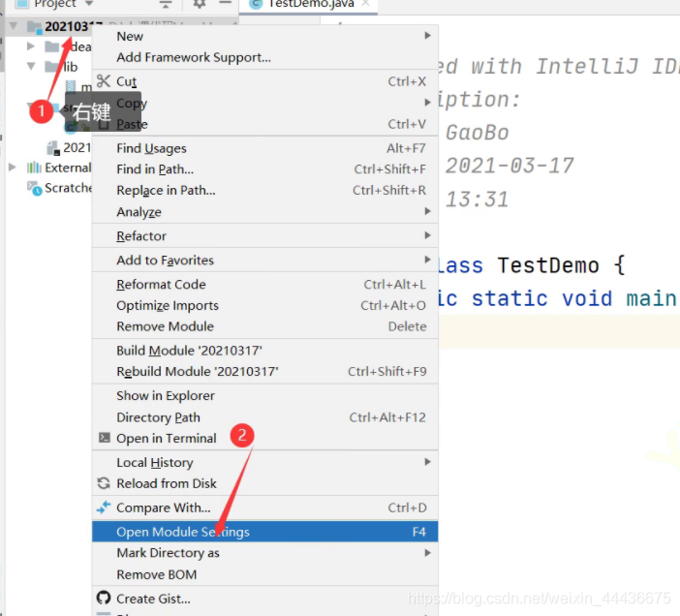Select Scratches entry in project tree
680x616 pixels.
point(68,188)
